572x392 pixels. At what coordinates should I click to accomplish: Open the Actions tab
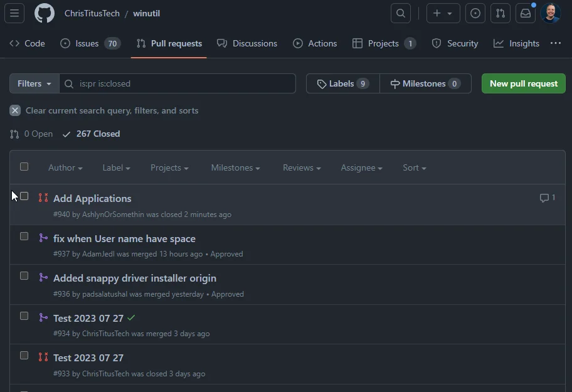pyautogui.click(x=315, y=43)
